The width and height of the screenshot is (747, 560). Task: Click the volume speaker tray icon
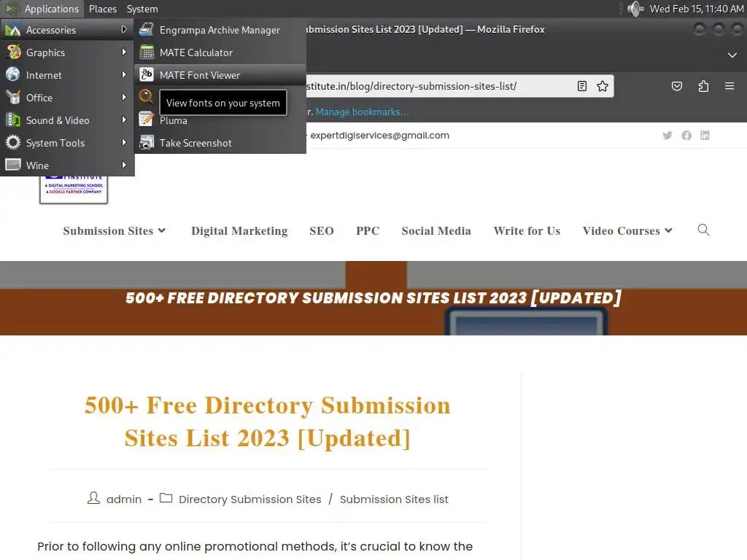point(635,9)
